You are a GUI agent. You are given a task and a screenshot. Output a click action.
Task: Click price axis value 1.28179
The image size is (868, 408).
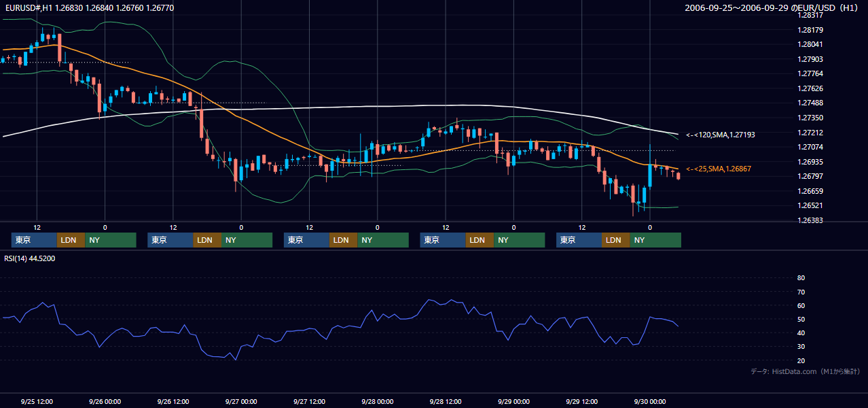(x=810, y=30)
